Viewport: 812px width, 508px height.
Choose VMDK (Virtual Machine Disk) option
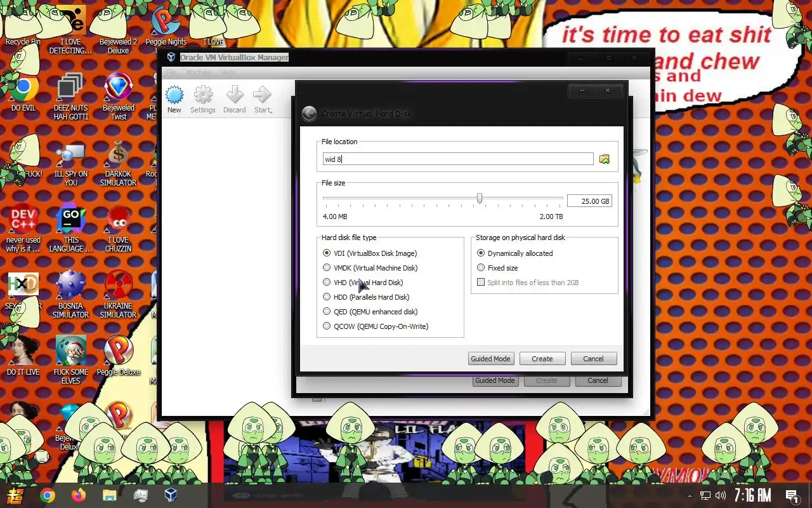pos(370,268)
